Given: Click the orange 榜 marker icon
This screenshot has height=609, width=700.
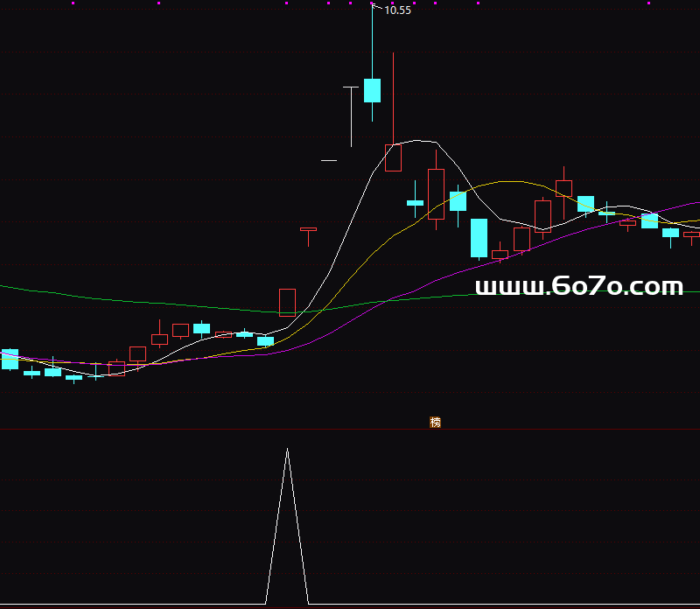Looking at the screenshot, I should (x=436, y=423).
